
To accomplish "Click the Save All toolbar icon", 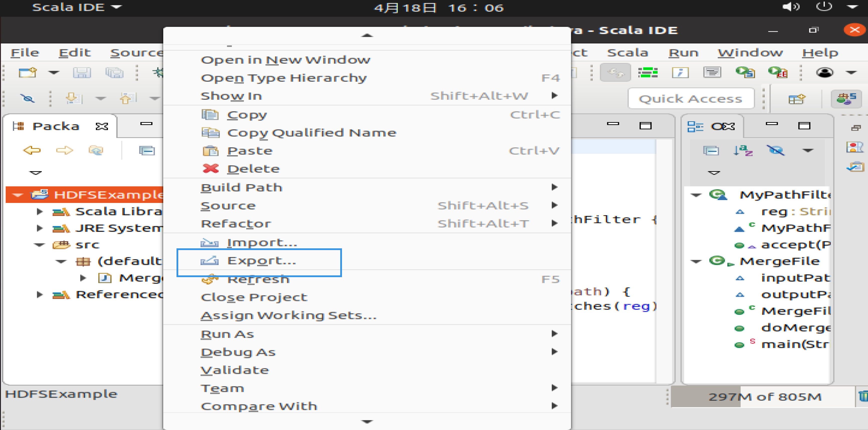I will [114, 72].
